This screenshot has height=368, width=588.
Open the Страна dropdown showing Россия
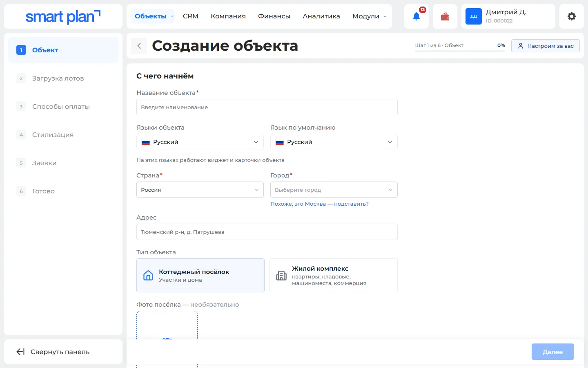(200, 190)
